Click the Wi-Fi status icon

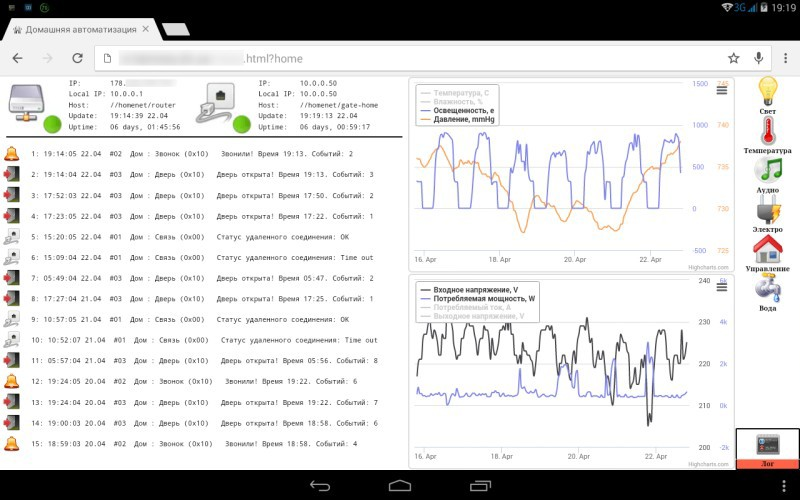727,8
